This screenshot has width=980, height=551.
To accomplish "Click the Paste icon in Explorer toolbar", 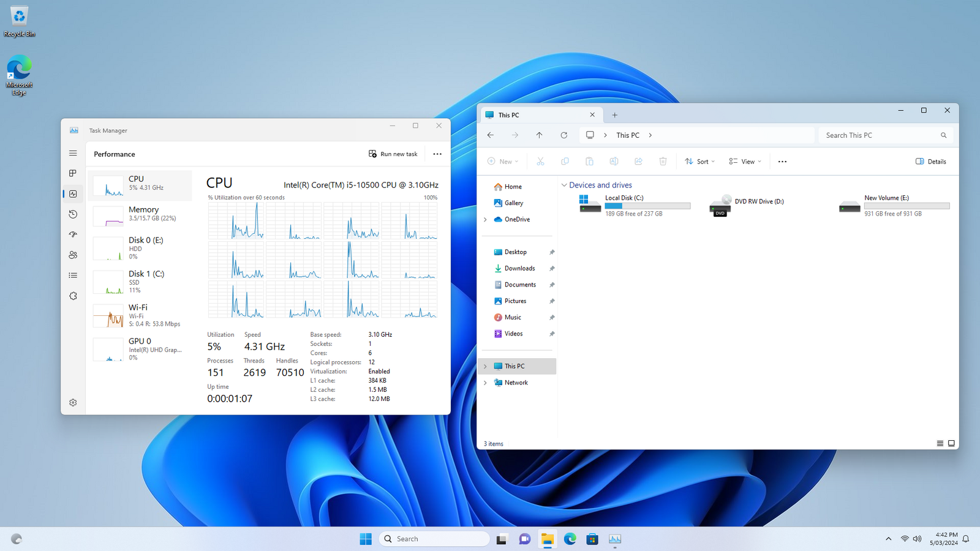I will (589, 162).
